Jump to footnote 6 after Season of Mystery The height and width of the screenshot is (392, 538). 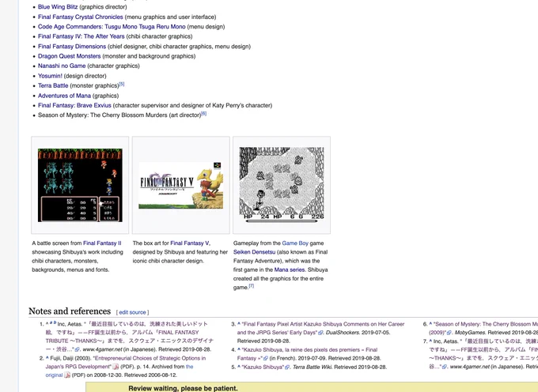[204, 114]
